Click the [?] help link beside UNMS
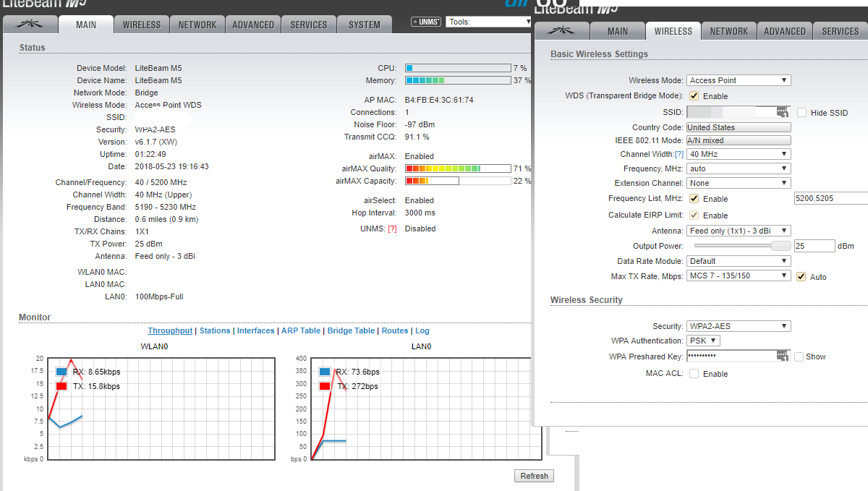 [x=392, y=229]
